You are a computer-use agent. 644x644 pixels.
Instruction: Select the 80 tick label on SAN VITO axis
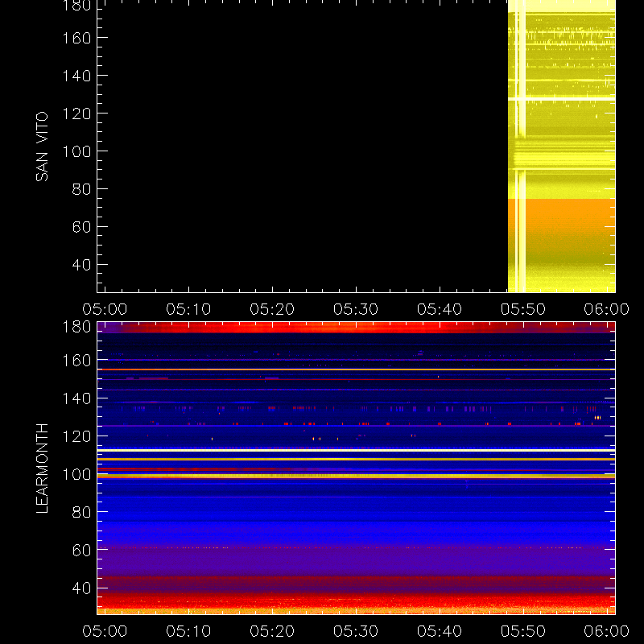point(81,189)
